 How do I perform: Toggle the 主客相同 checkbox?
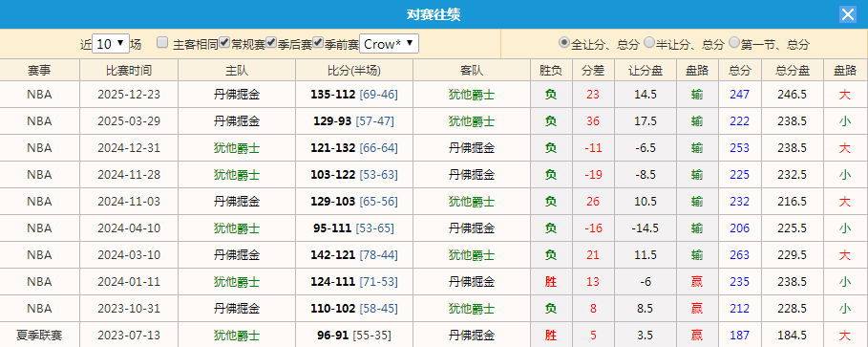coord(162,43)
